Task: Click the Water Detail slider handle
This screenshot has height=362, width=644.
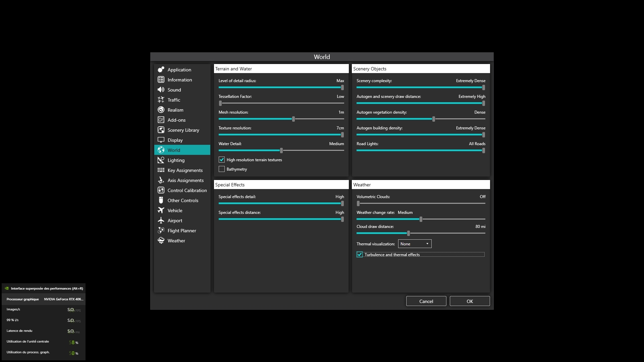Action: point(281,150)
